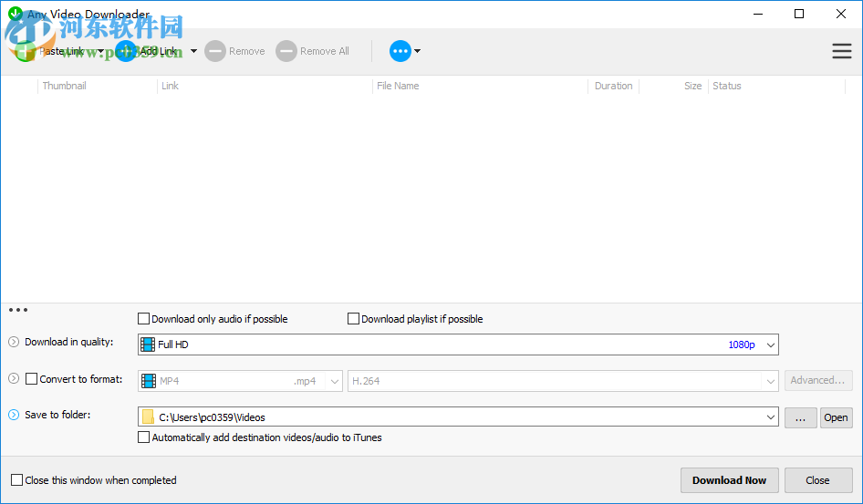
Task: Click the yellow folder icon in path field
Action: pyautogui.click(x=148, y=417)
